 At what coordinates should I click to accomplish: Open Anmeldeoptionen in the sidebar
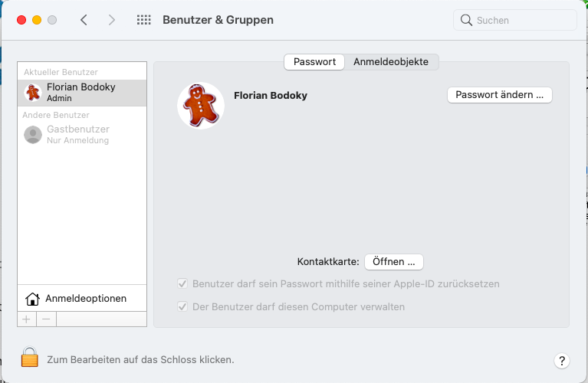85,298
